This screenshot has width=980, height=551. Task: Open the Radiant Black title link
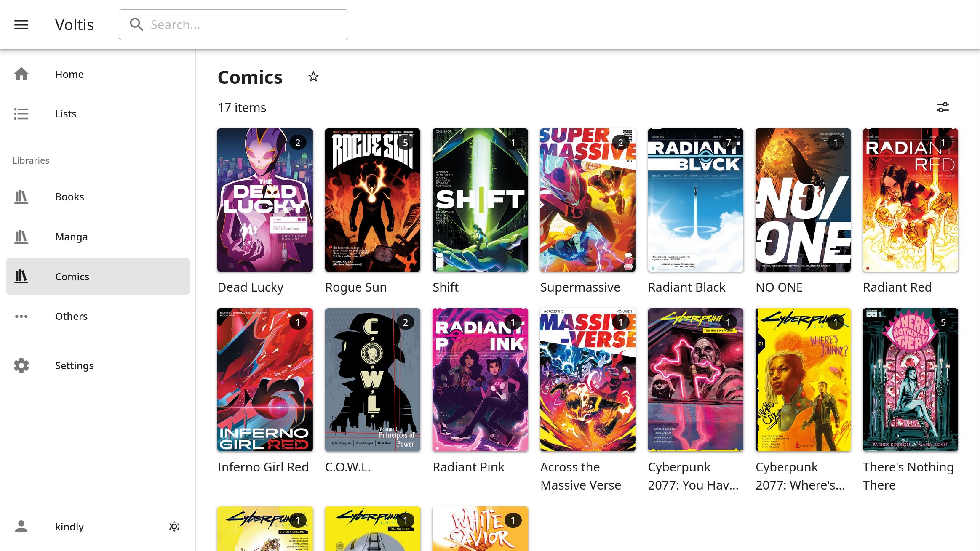(686, 287)
